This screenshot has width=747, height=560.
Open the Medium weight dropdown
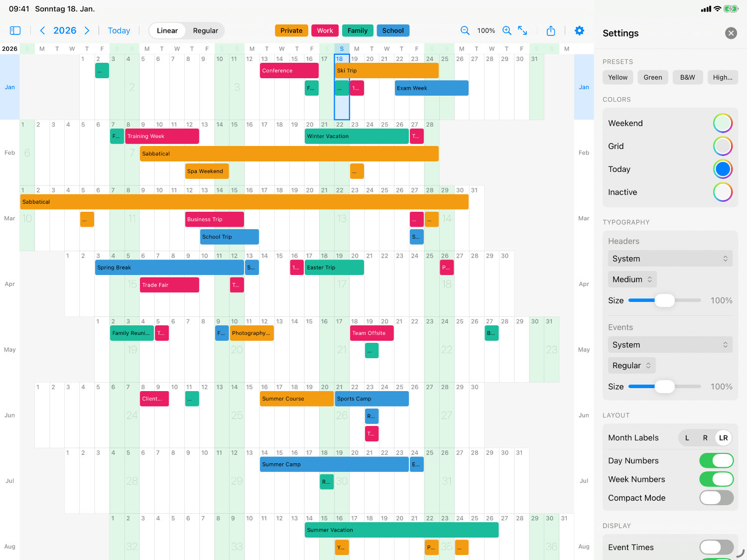(x=632, y=279)
